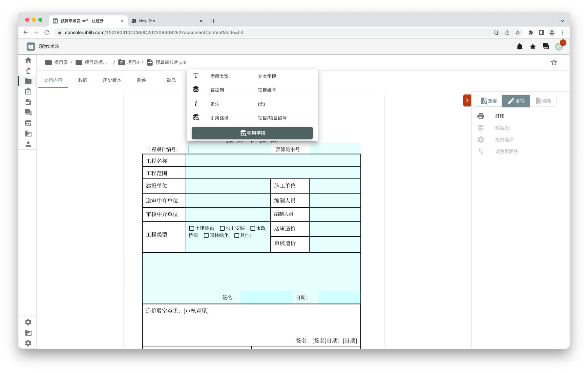Tick the 园林绿化 checkbox
This screenshot has width=588, height=373.
click(x=206, y=236)
